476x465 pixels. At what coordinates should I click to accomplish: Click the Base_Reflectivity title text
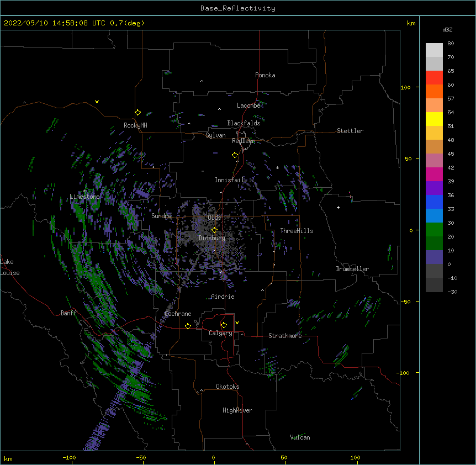[x=238, y=8]
